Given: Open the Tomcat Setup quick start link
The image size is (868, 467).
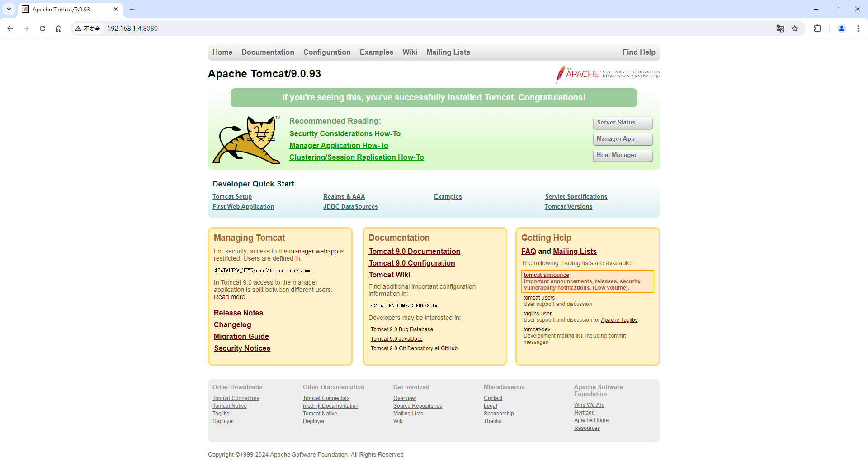Looking at the screenshot, I should tap(232, 197).
